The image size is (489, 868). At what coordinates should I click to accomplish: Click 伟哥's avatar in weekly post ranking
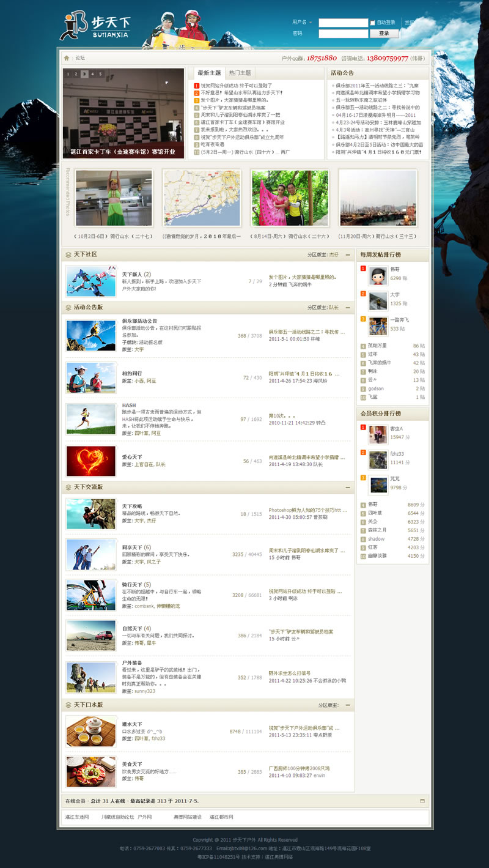(x=378, y=275)
